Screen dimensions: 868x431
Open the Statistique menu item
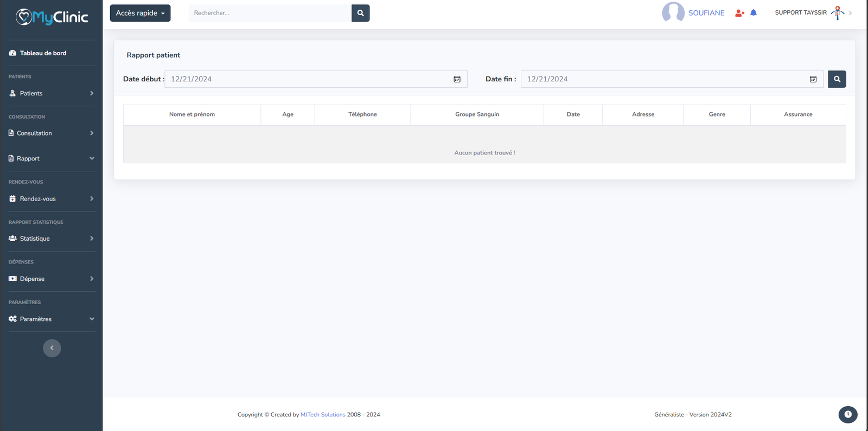pyautogui.click(x=52, y=239)
